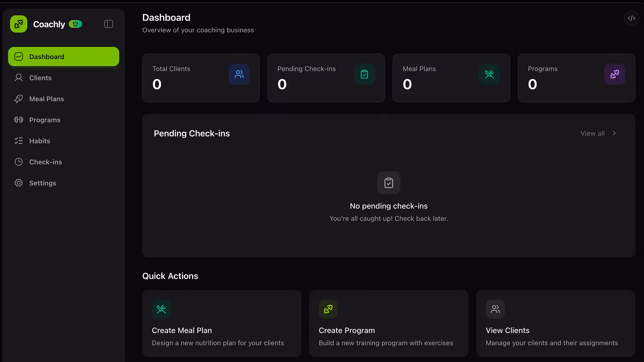Click the Programs purple dumbbell icon
Viewport: 644px width, 362px height.
[614, 74]
